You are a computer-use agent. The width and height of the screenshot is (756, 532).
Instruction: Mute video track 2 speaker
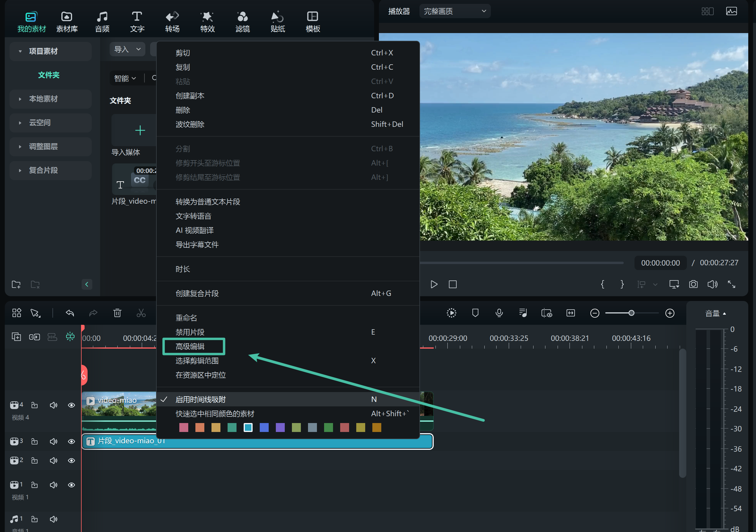pyautogui.click(x=53, y=461)
